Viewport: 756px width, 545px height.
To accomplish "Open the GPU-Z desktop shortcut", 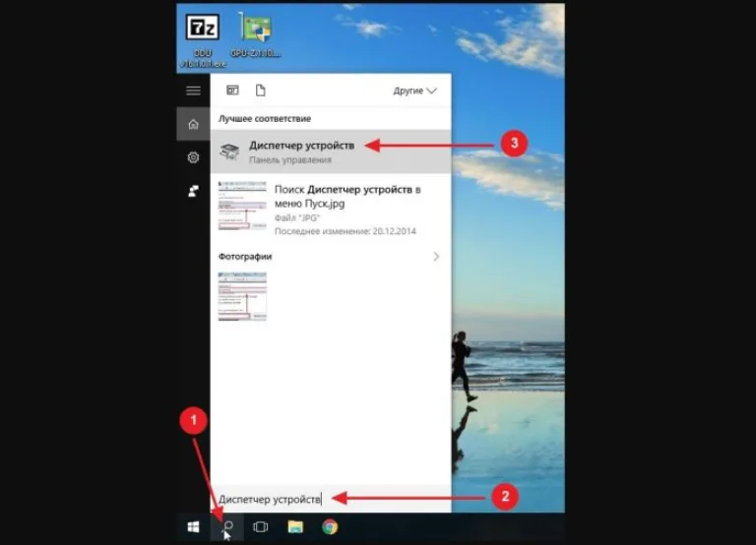I will click(256, 34).
